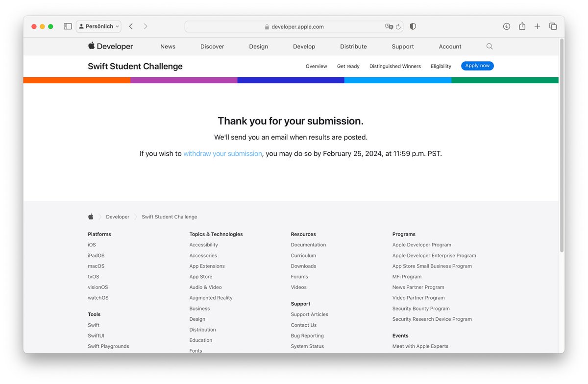Open App Store Small Business Program link
This screenshot has width=588, height=384.
point(432,266)
